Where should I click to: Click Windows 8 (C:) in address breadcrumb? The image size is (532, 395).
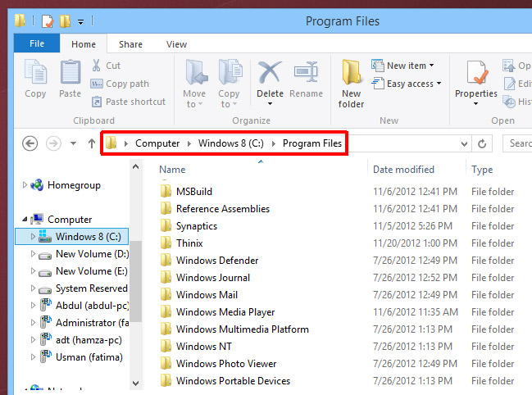230,143
